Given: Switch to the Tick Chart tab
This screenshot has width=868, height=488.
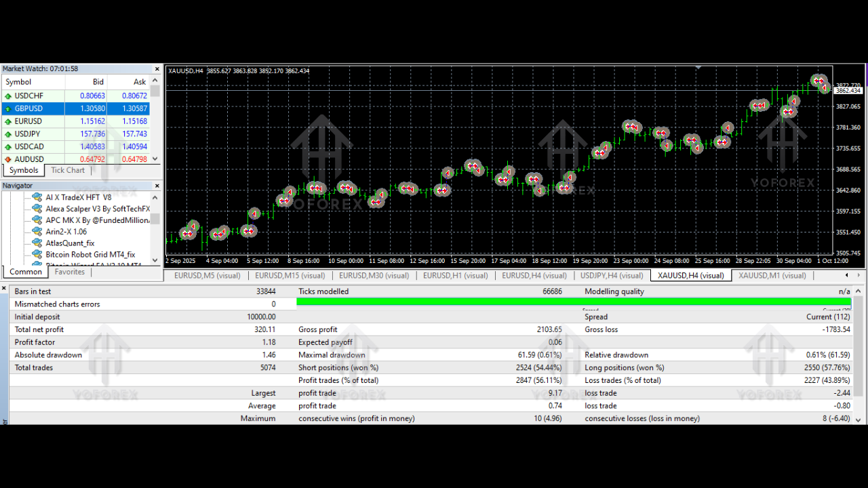Looking at the screenshot, I should click(67, 169).
